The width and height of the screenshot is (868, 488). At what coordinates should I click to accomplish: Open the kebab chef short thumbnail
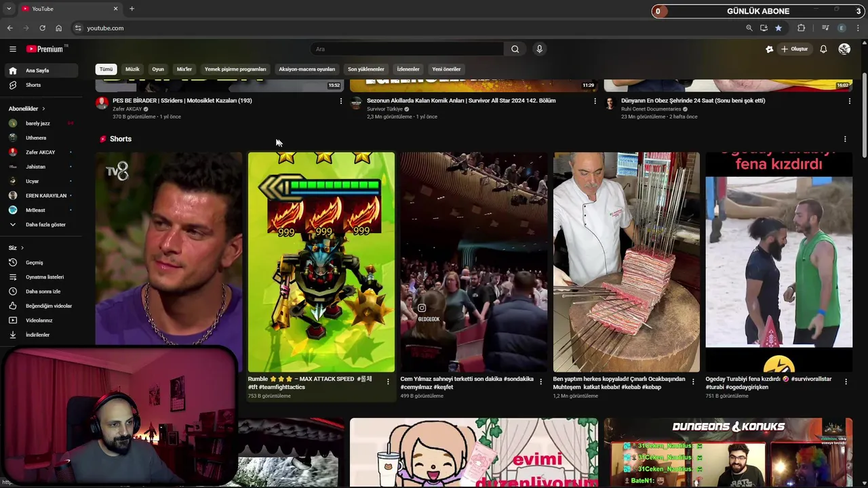pos(627,262)
